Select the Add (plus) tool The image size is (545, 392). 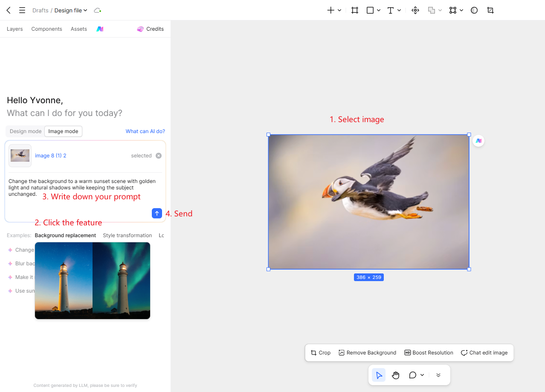point(330,10)
